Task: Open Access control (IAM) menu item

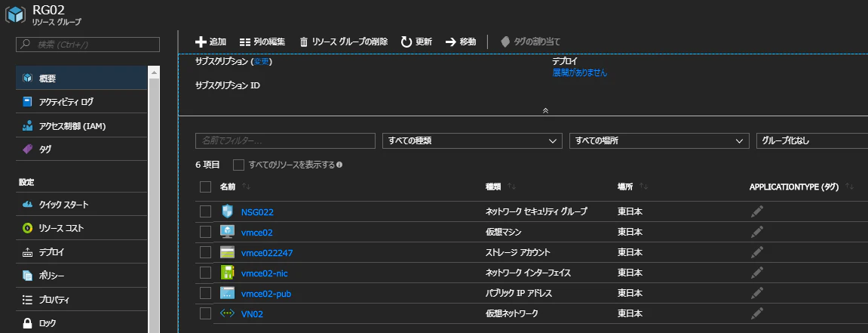Action: pyautogui.click(x=81, y=126)
